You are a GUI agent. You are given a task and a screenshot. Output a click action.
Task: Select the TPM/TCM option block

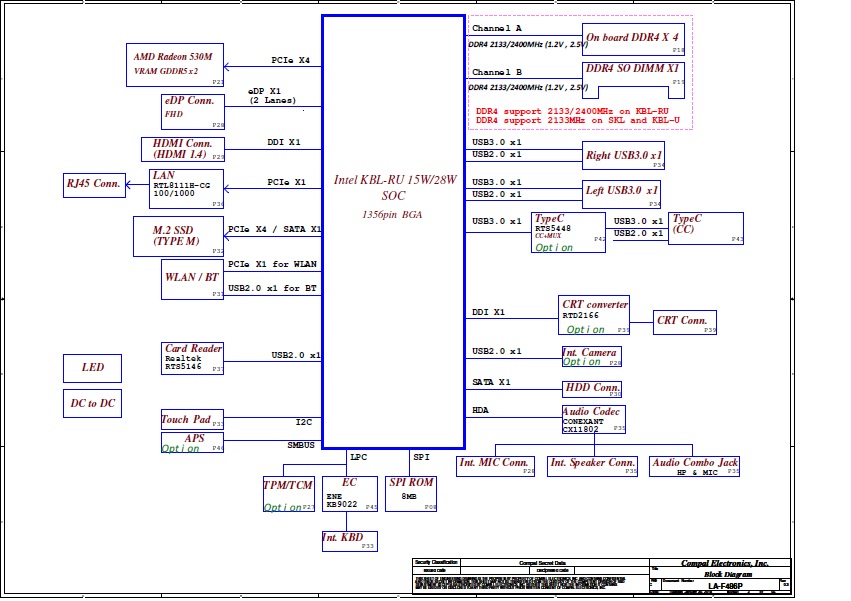[288, 495]
